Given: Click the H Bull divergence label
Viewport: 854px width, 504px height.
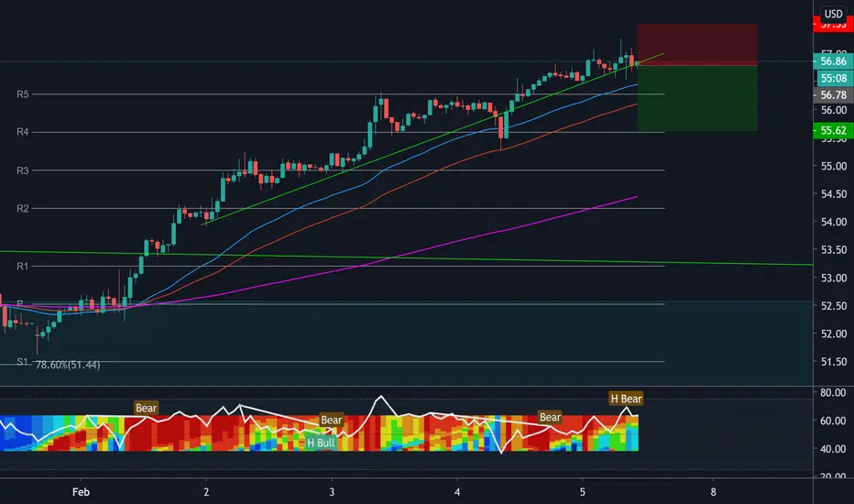Looking at the screenshot, I should tap(321, 443).
